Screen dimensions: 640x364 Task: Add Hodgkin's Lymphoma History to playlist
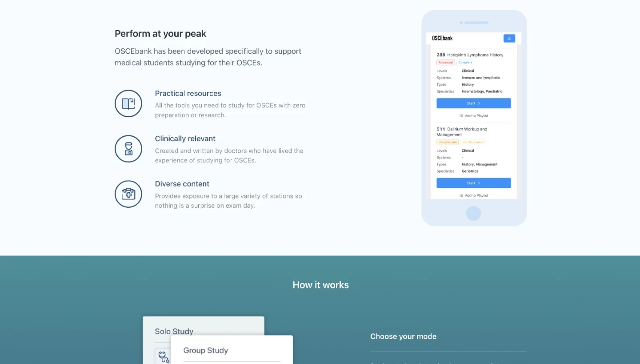coord(474,115)
